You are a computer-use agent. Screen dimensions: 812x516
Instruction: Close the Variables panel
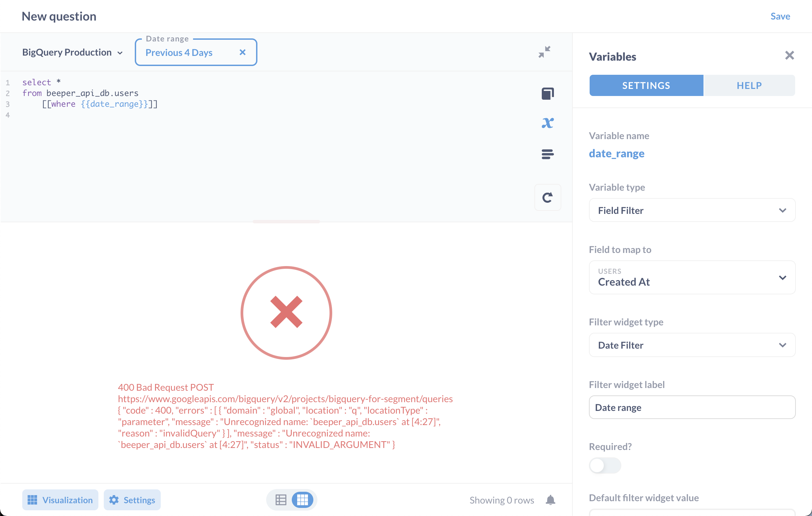789,55
